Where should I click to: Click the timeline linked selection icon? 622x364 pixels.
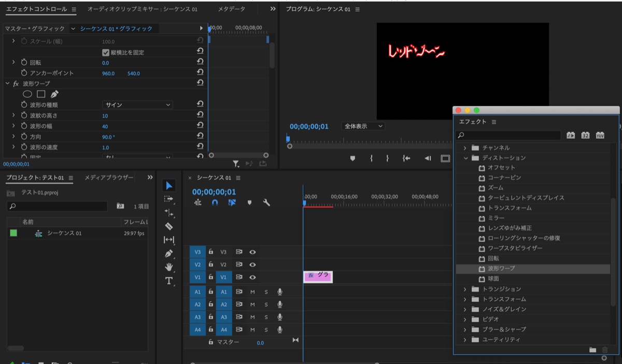tap(232, 203)
